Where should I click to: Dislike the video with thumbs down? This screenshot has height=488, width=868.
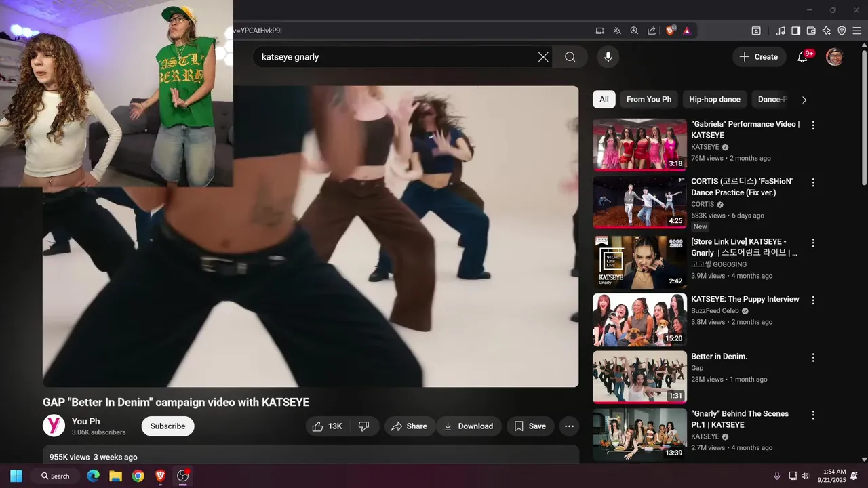[x=364, y=426]
